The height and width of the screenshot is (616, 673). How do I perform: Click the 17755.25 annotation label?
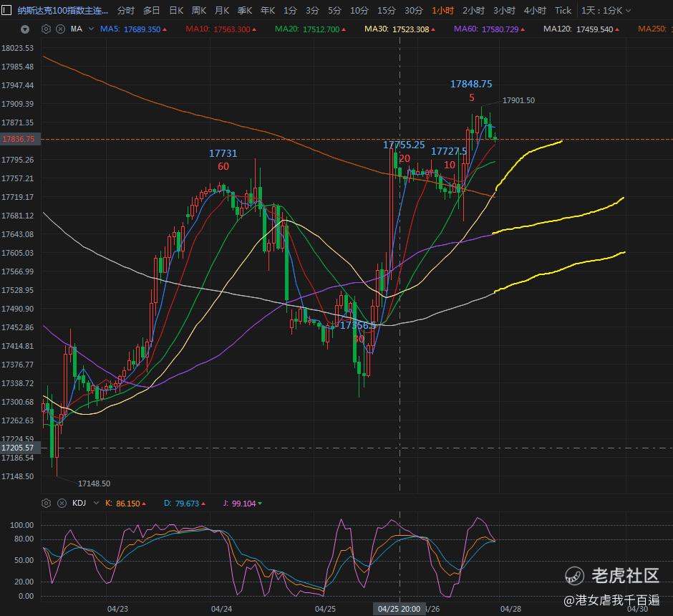coord(404,145)
